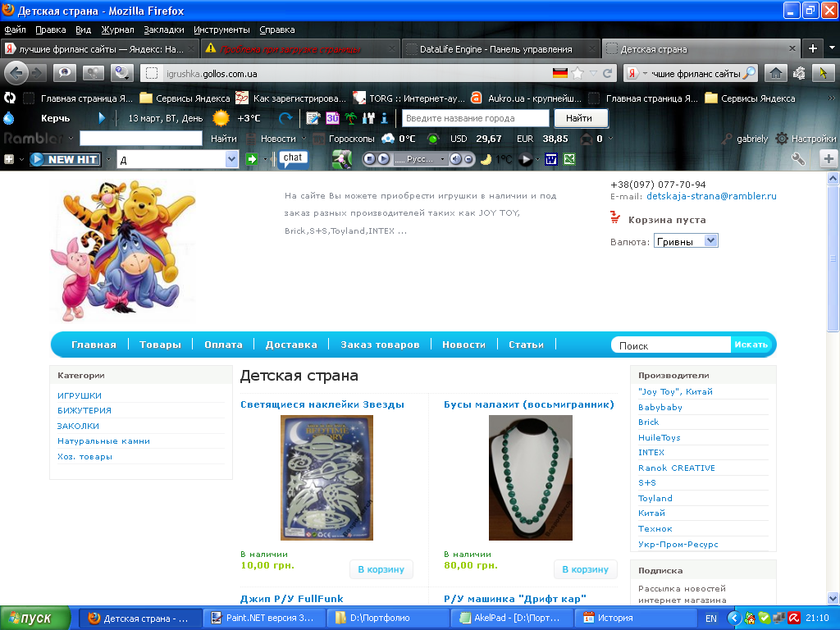The image size is (840, 630).
Task: Open the Файл menu
Action: (15, 30)
